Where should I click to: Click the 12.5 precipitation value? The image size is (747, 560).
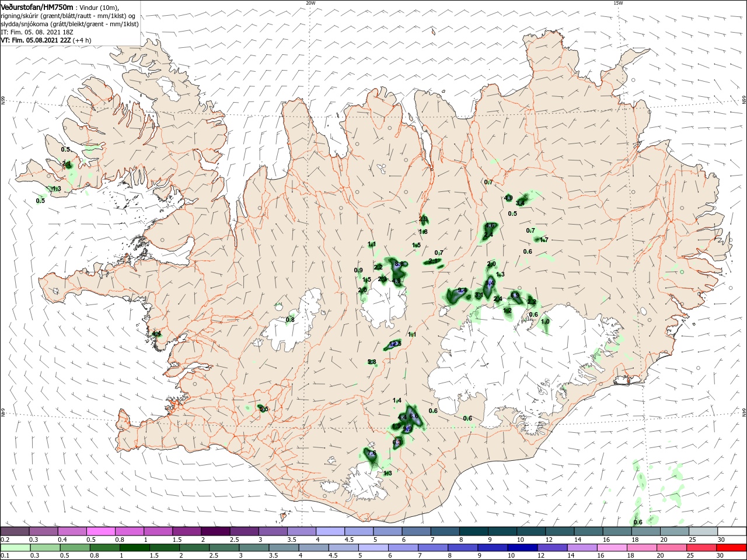(x=395, y=344)
